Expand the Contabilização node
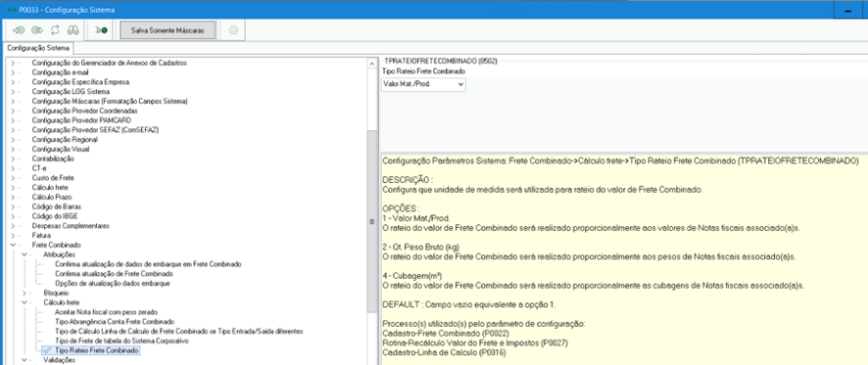This screenshot has height=365, width=868. point(13,159)
